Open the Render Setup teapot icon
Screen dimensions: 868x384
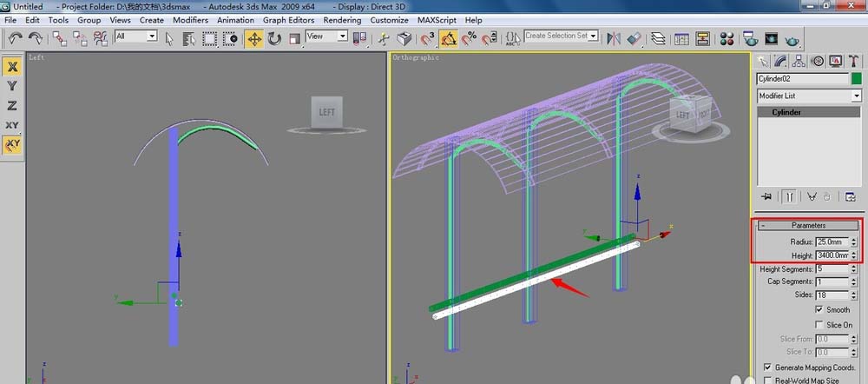tap(751, 39)
